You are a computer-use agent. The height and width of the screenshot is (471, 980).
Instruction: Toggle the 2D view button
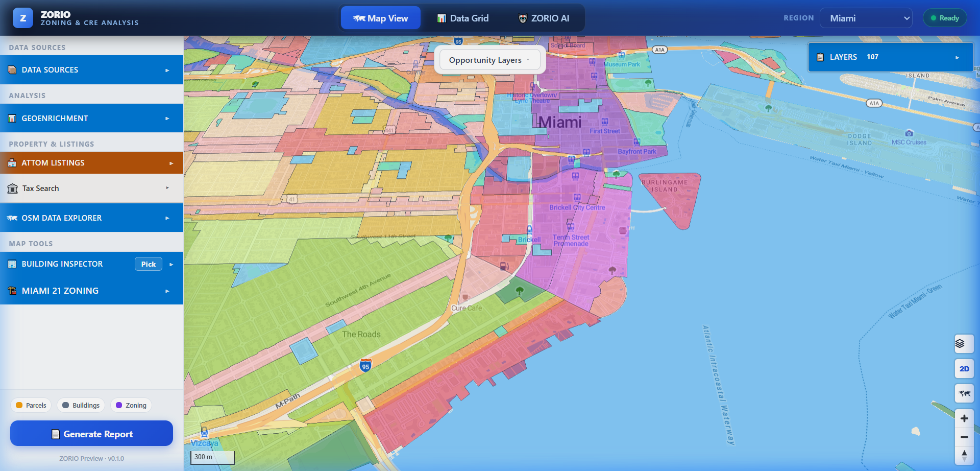[964, 369]
